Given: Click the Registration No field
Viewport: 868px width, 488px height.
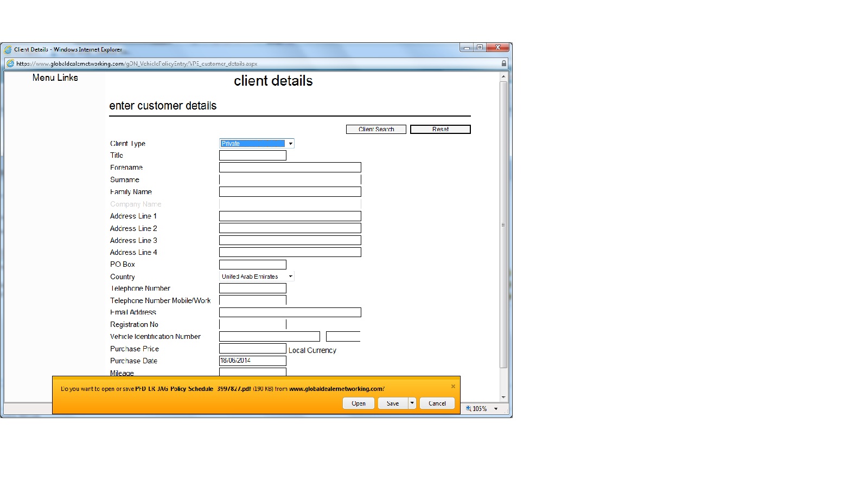Looking at the screenshot, I should (253, 324).
